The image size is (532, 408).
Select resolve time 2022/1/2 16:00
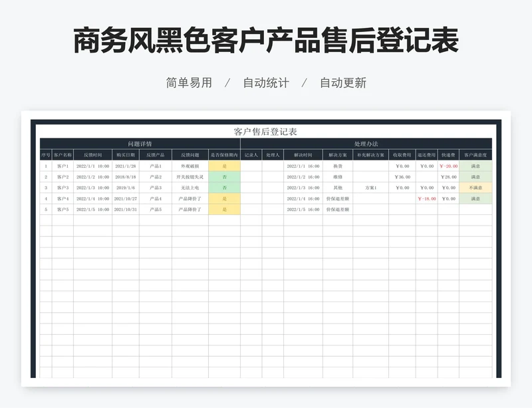[x=303, y=177]
